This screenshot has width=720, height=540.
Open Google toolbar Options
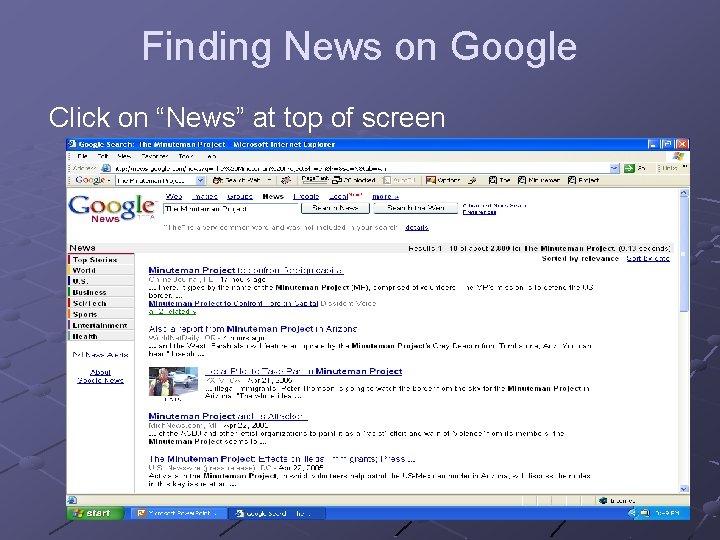443,180
